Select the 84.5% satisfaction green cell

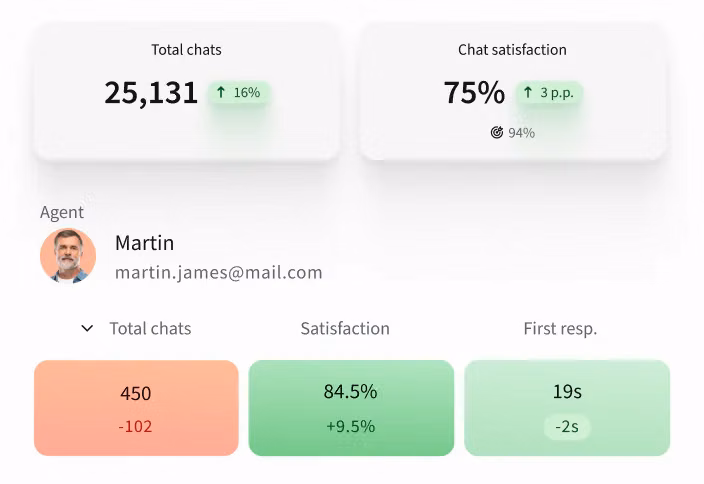pyautogui.click(x=351, y=407)
